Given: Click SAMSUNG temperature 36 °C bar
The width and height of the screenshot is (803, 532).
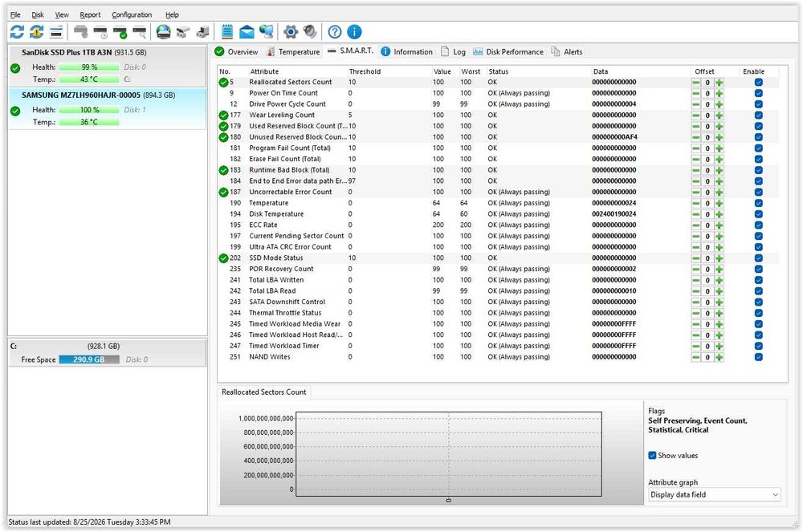Looking at the screenshot, I should [89, 122].
